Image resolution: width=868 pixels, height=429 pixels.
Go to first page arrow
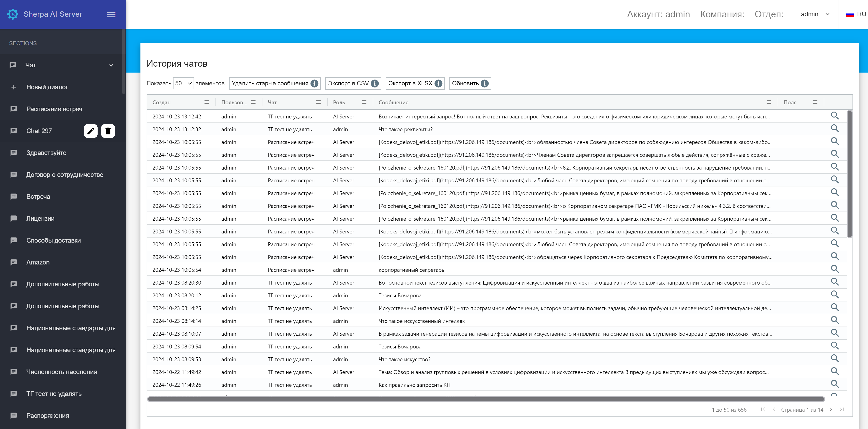[x=763, y=409]
